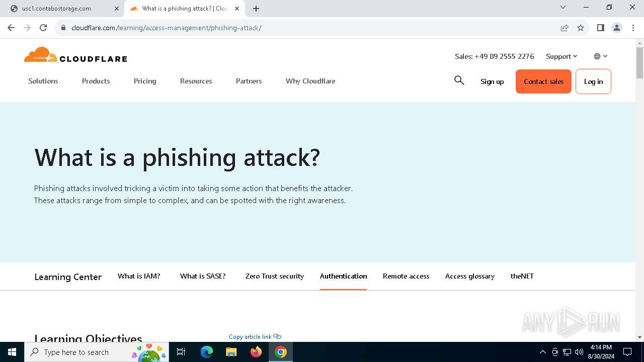Click the address bar URL
Viewport: 644px width, 362px height.
pos(167,28)
